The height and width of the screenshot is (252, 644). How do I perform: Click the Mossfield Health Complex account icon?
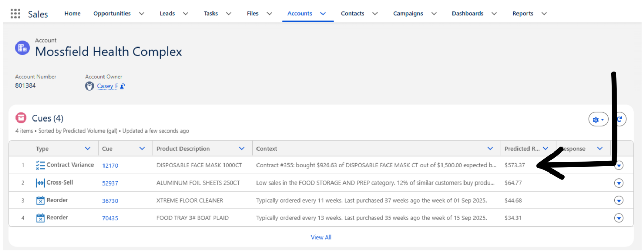(x=22, y=48)
